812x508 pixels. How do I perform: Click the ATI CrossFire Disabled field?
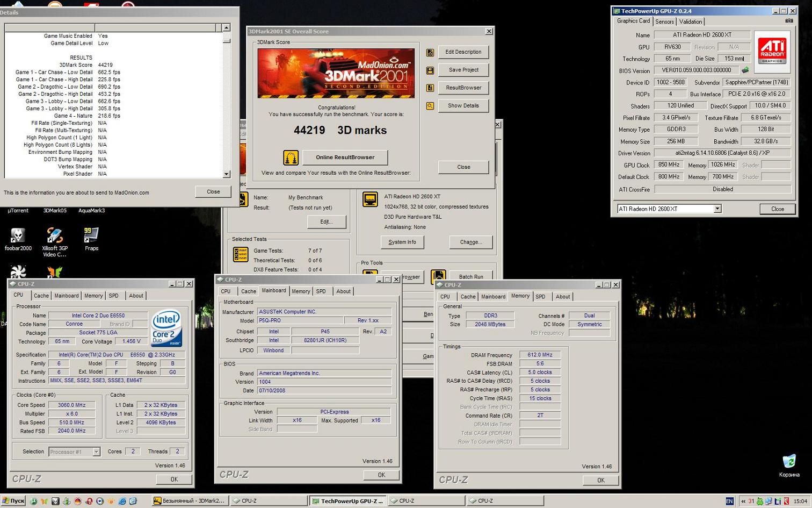[722, 189]
